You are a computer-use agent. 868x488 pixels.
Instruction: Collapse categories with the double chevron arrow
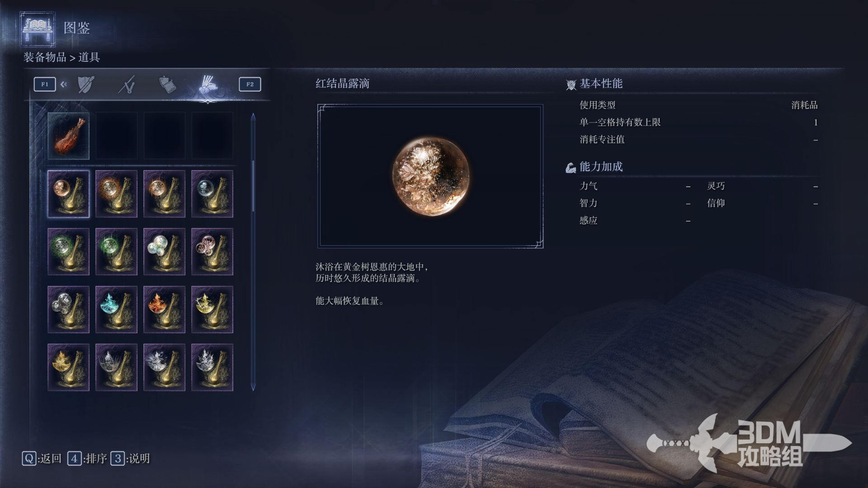point(64,84)
